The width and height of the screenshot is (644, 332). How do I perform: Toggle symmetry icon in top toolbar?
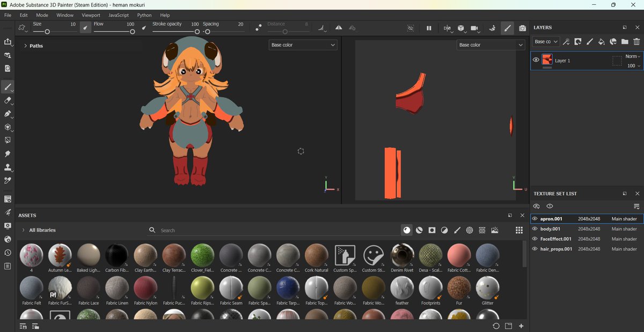click(x=339, y=28)
